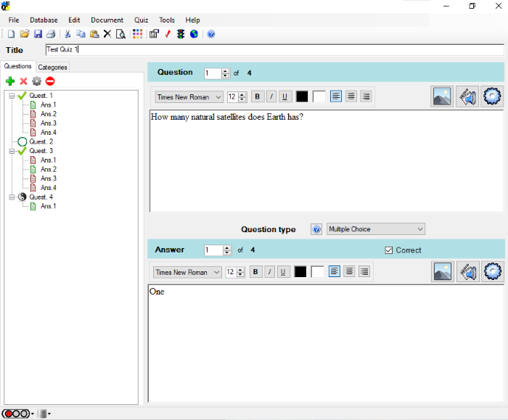Save with the floppy disk icon

tap(38, 34)
